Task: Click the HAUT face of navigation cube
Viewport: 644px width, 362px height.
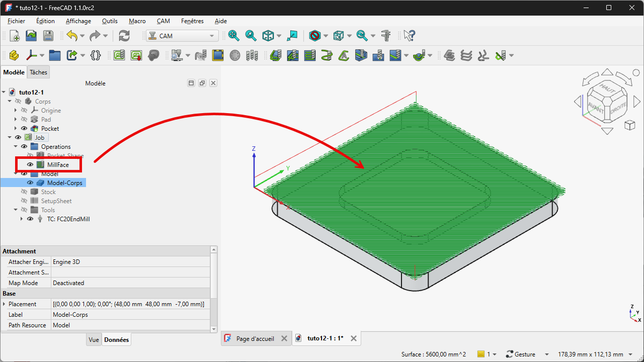Action: pyautogui.click(x=607, y=88)
